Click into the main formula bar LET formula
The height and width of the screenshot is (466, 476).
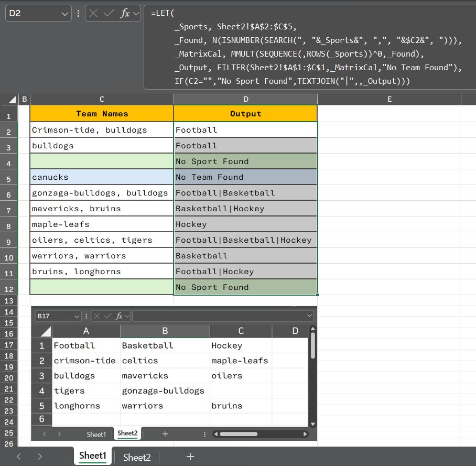click(310, 47)
